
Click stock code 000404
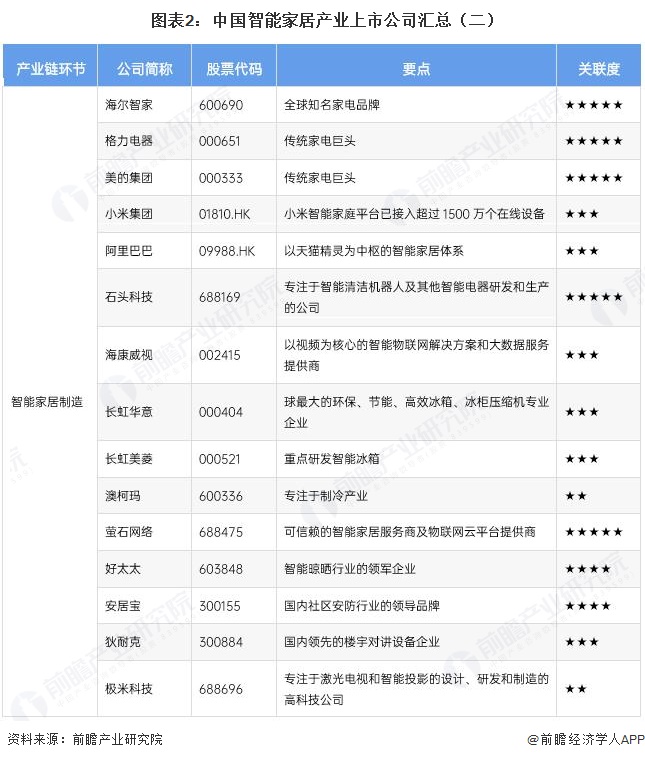coord(220,412)
